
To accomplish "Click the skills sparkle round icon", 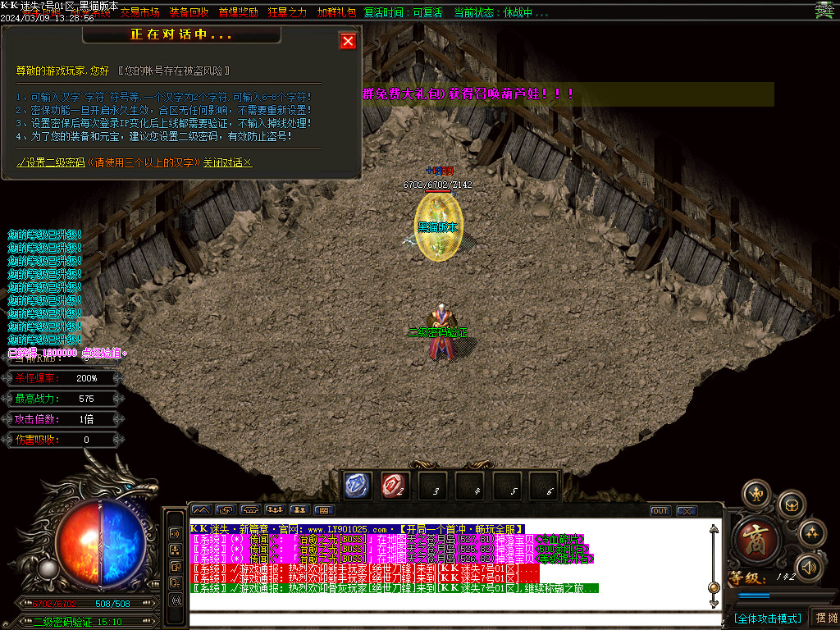I will pos(811,533).
